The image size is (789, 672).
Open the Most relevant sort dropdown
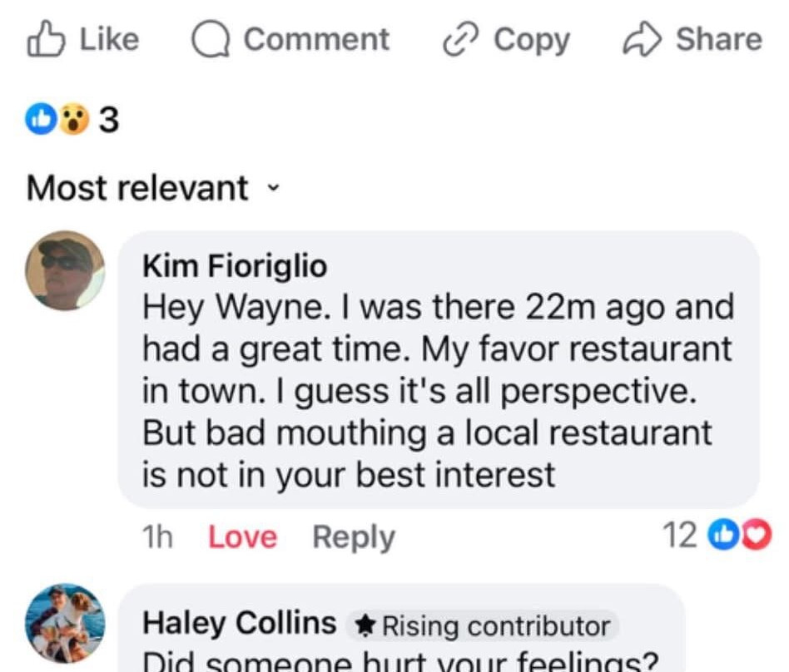coord(138,188)
